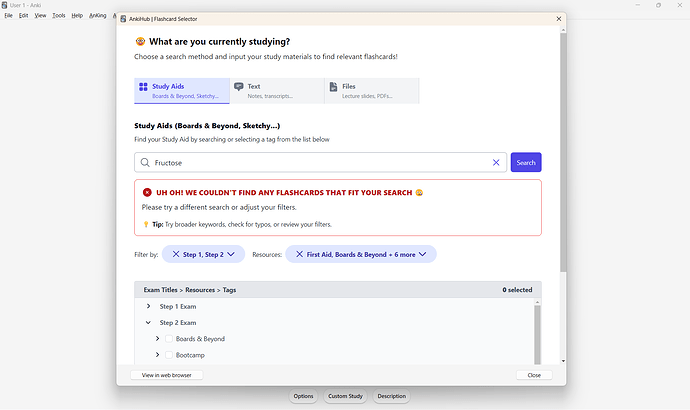690x410 pixels.
Task: Remove the First Aid, Boards & Beyond resources filter
Action: point(299,254)
